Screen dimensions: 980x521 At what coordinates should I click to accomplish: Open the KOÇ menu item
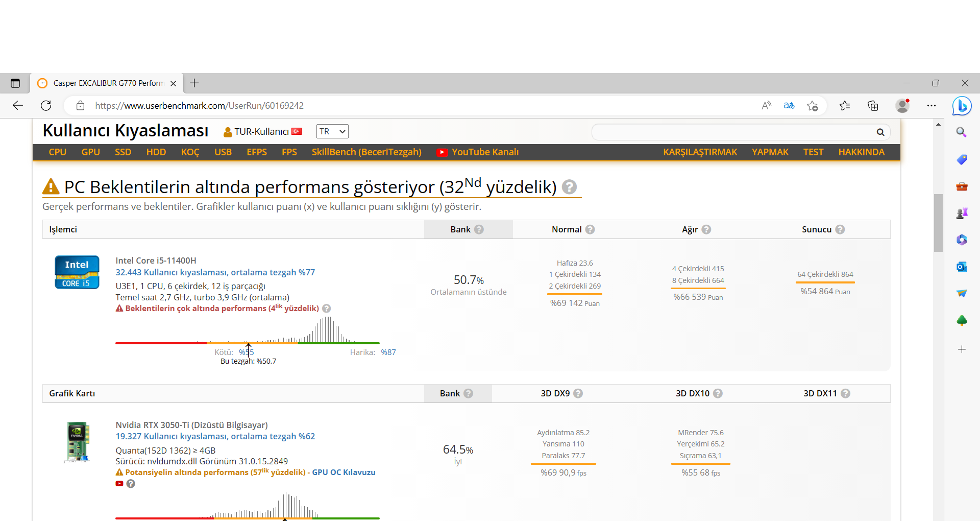pyautogui.click(x=190, y=152)
